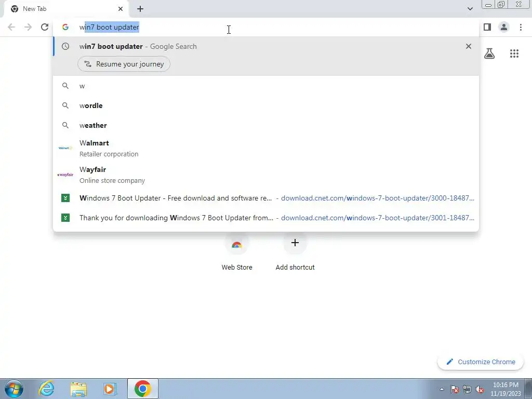Image resolution: width=532 pixels, height=399 pixels.
Task: Select the Walmart retailer suggestion
Action: 266,148
